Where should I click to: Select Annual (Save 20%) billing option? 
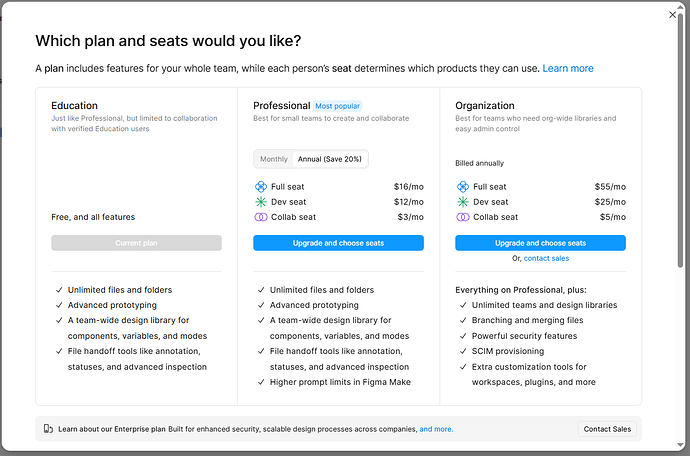click(x=330, y=159)
